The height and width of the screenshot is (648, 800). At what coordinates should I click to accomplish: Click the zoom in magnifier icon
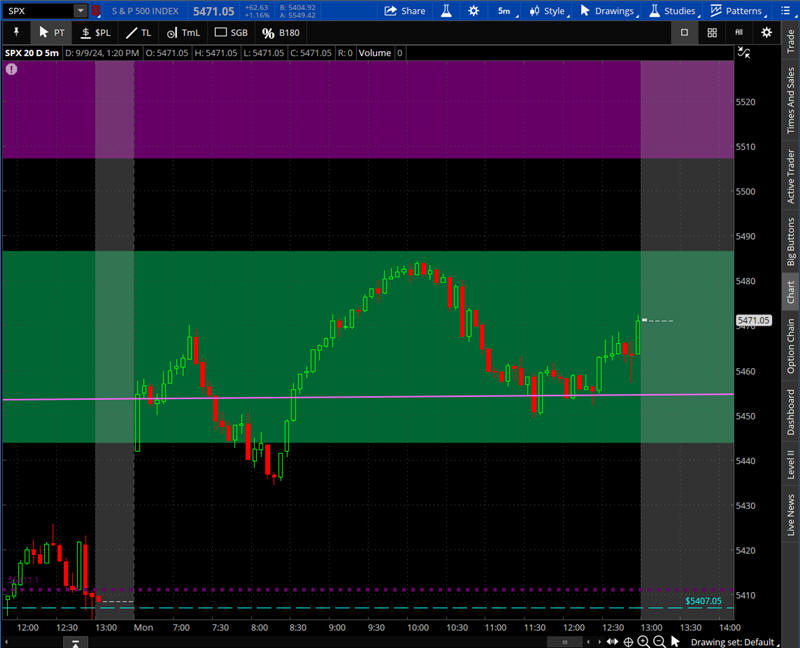tap(642, 641)
